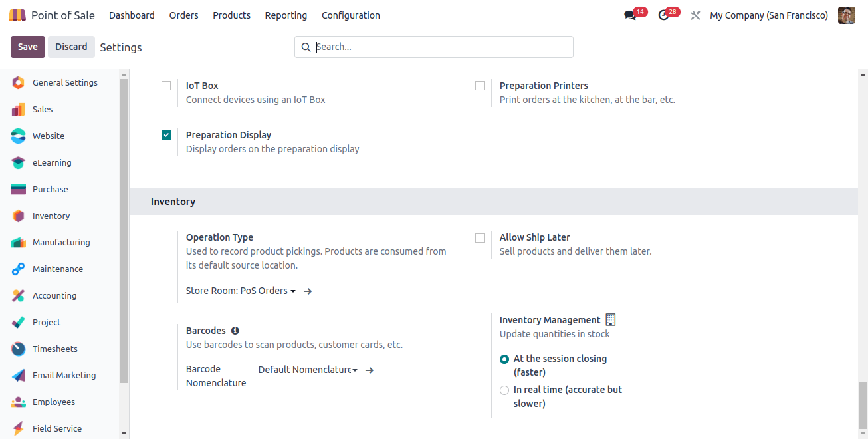Enable the IoT Box checkbox
868x439 pixels.
[166, 86]
